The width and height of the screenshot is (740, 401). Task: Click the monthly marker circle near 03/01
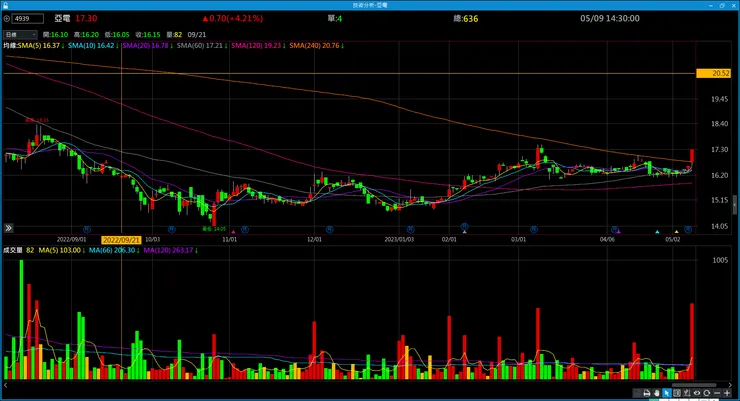pos(534,230)
